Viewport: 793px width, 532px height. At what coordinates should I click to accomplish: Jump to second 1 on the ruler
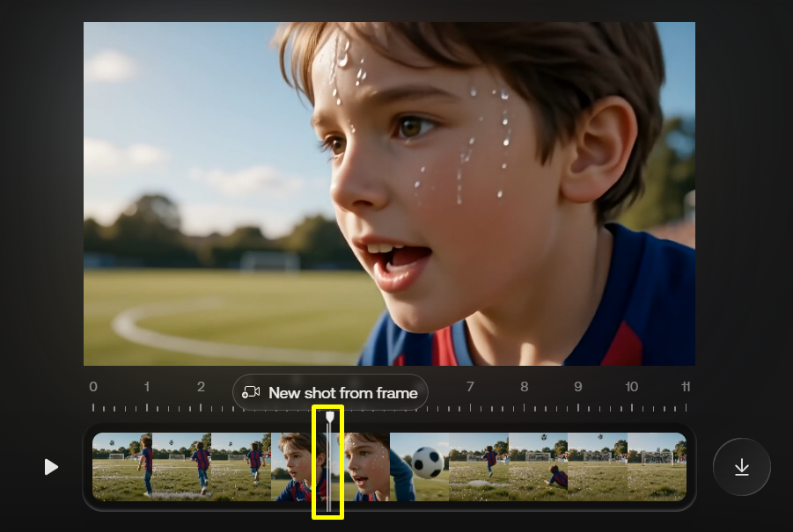(147, 387)
